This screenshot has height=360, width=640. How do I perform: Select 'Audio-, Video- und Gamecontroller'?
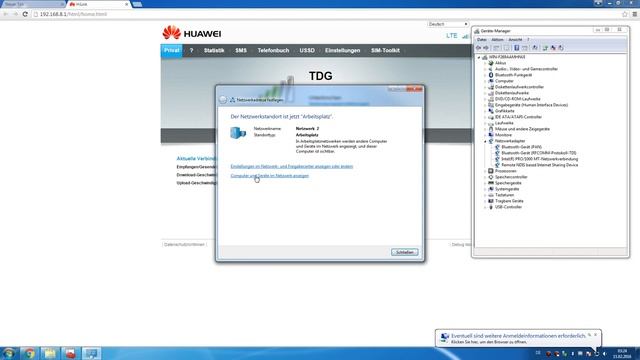click(x=526, y=69)
